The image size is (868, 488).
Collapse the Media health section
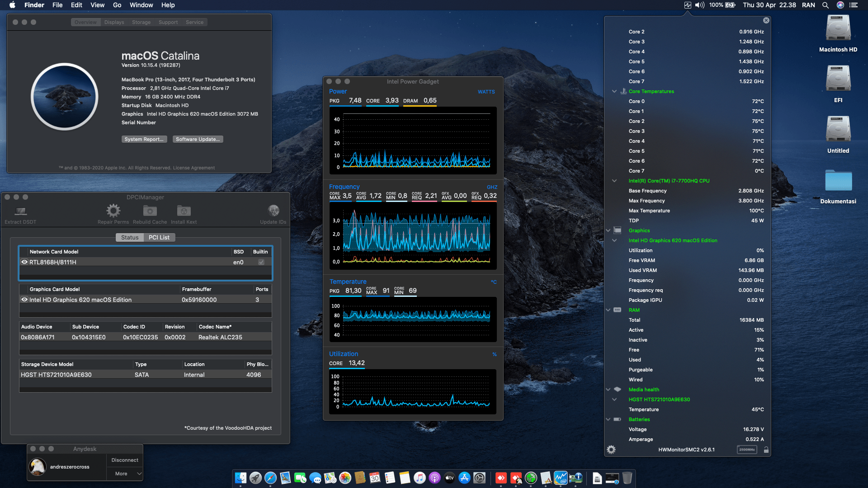(608, 389)
